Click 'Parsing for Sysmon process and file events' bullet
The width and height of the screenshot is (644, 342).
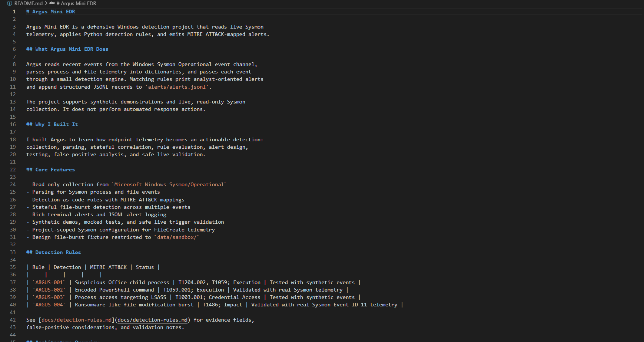click(96, 192)
